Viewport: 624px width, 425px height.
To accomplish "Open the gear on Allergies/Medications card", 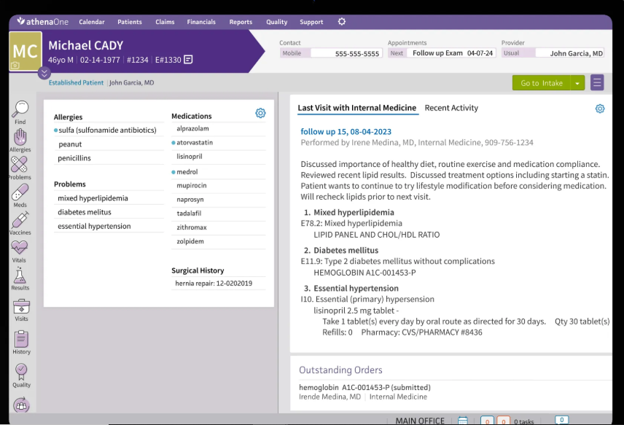I will pos(260,113).
